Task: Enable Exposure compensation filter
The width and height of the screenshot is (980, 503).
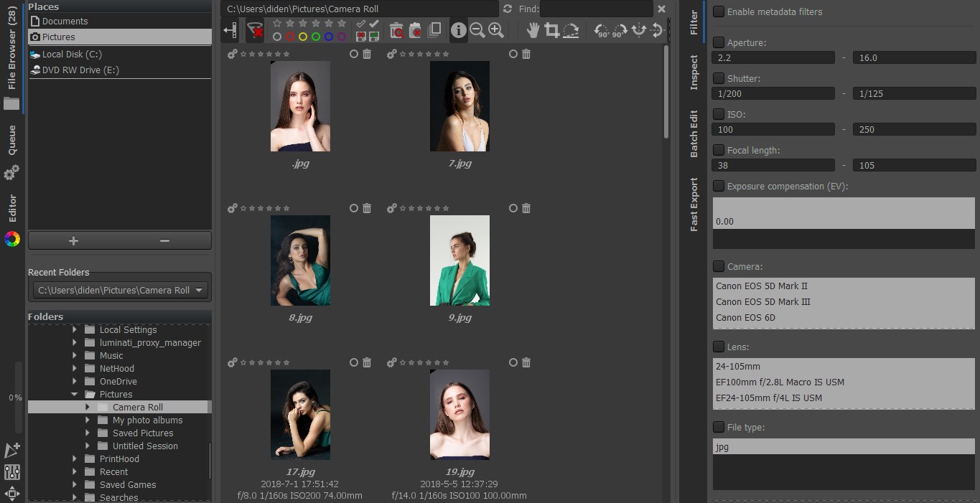Action: click(719, 186)
